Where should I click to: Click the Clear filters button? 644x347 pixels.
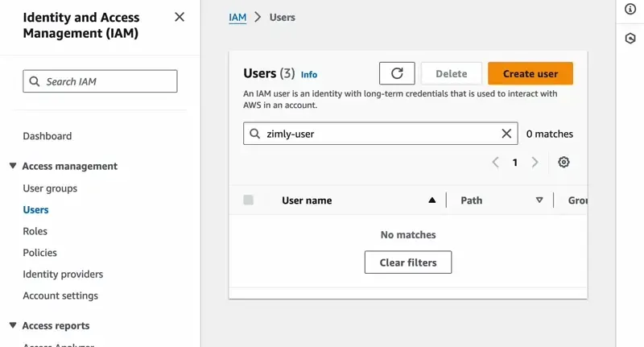point(408,262)
